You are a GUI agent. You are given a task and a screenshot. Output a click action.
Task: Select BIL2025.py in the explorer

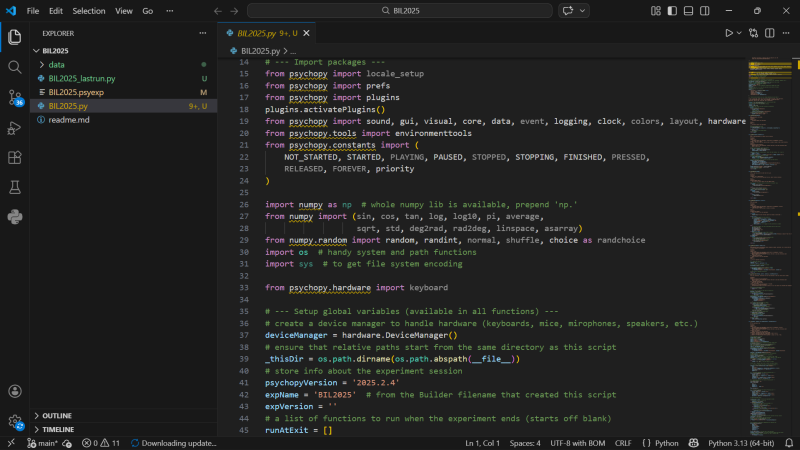coord(123,106)
